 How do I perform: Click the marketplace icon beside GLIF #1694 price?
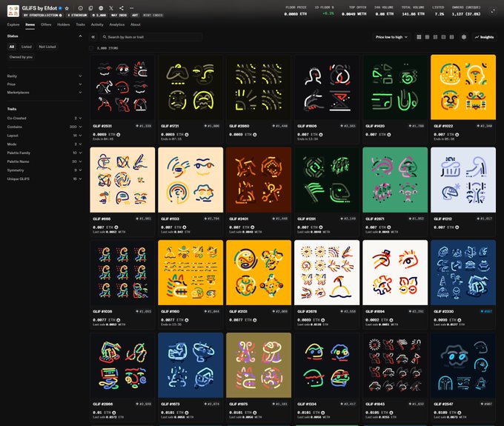pyautogui.click(x=391, y=320)
